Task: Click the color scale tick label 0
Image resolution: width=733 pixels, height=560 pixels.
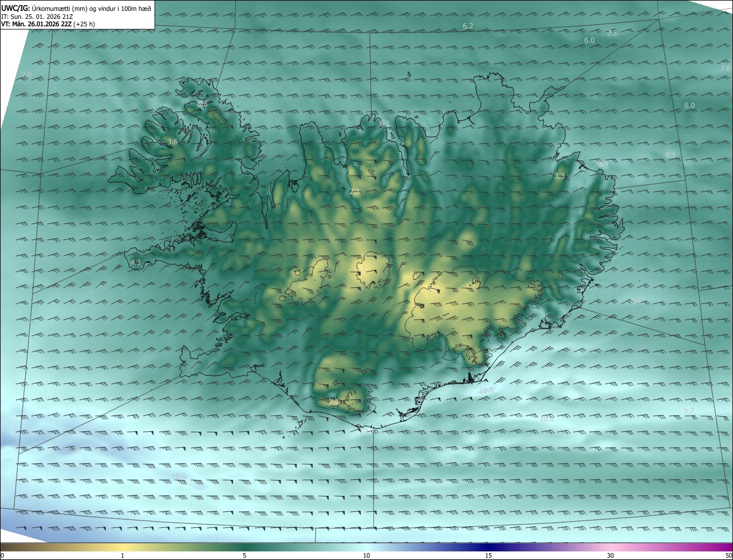Action: [x=2, y=555]
